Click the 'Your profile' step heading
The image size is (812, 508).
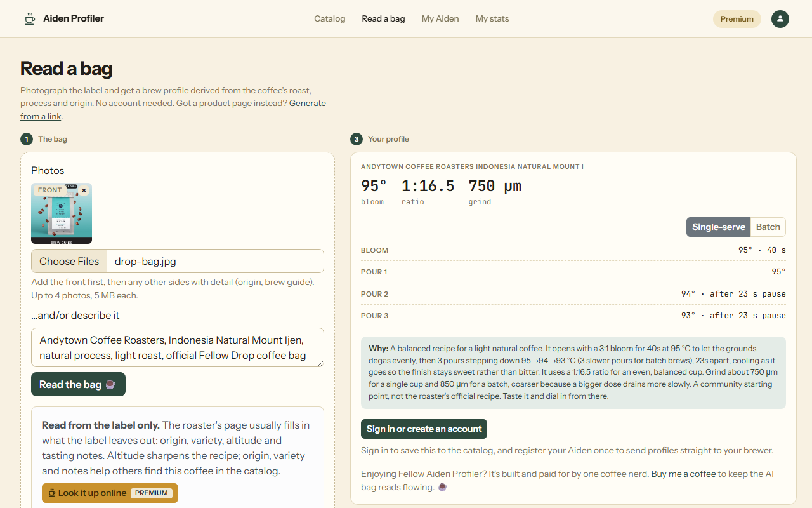click(388, 138)
